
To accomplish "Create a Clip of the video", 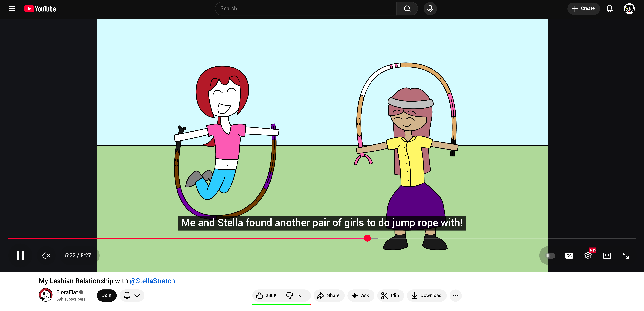I will (x=391, y=295).
